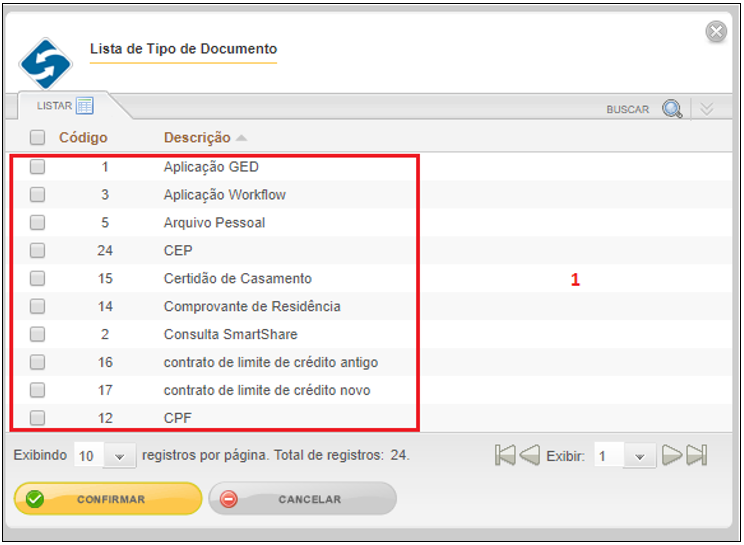Sort by the Descrição column header

197,138
